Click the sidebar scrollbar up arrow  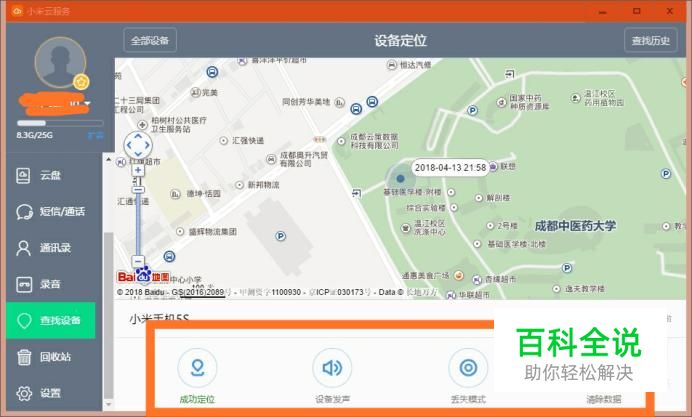tap(109, 159)
